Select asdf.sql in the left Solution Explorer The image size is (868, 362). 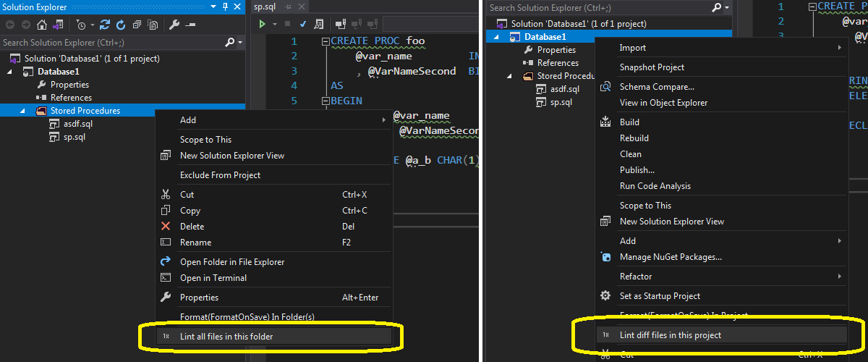[x=78, y=124]
